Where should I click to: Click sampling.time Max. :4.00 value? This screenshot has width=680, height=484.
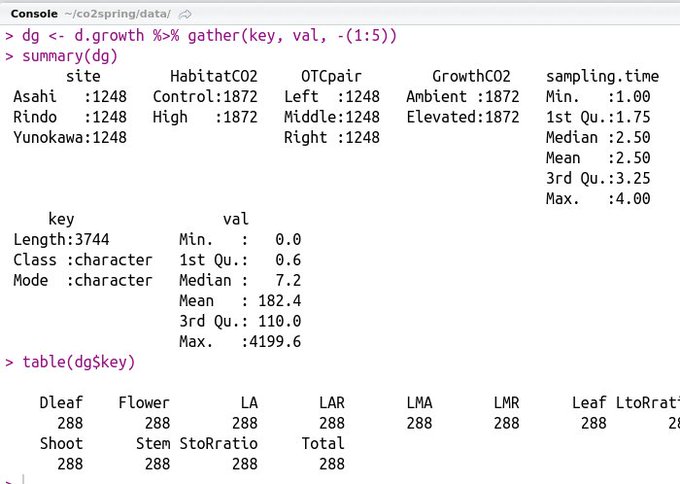tap(598, 198)
